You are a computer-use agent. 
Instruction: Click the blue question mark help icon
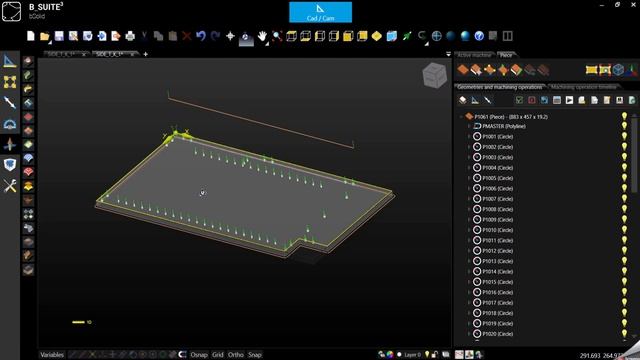(x=479, y=36)
